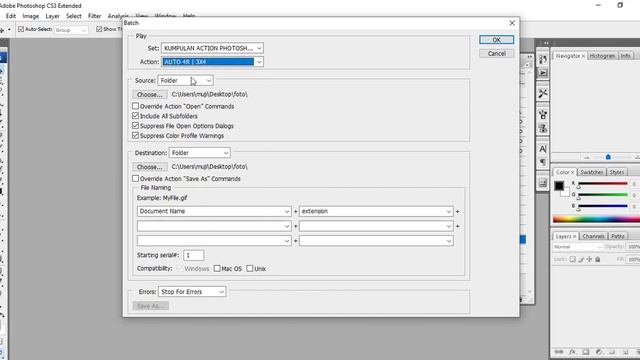Collapse the icon dock with double arrows
Screen dimensions: 640x360
[546, 43]
